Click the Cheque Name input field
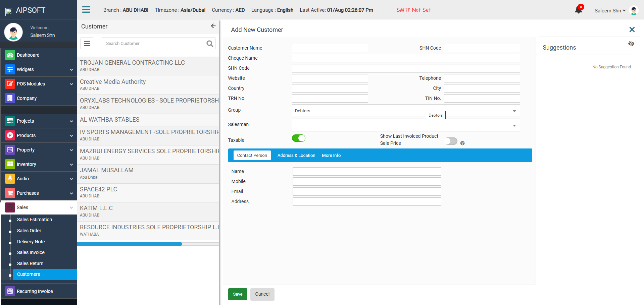The image size is (644, 305). pos(406,58)
